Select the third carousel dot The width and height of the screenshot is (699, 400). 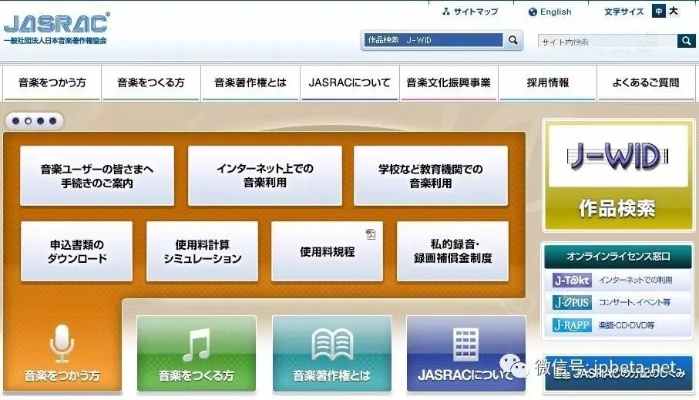41,121
